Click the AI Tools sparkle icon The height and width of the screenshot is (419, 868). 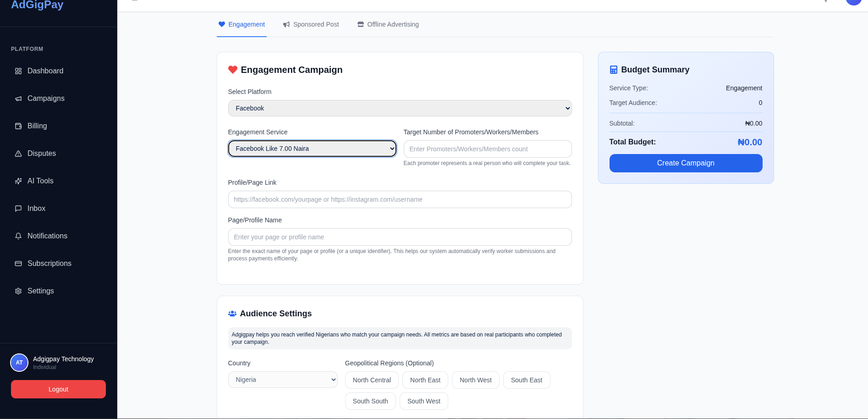click(18, 181)
